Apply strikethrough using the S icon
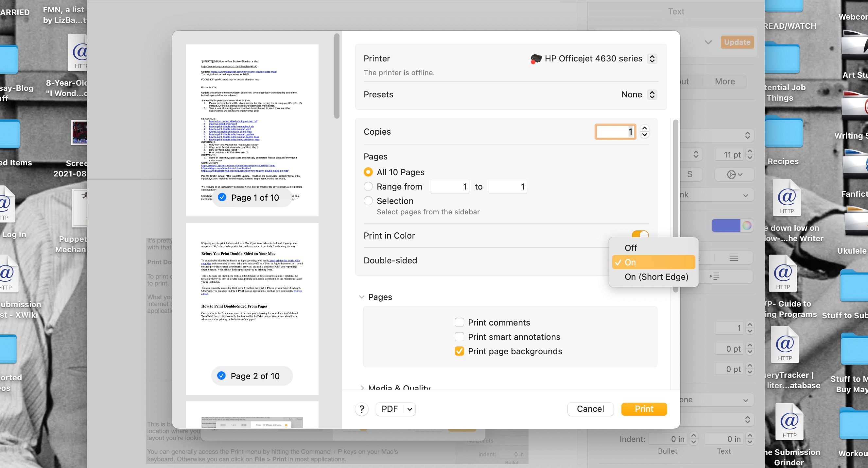 coord(690,175)
